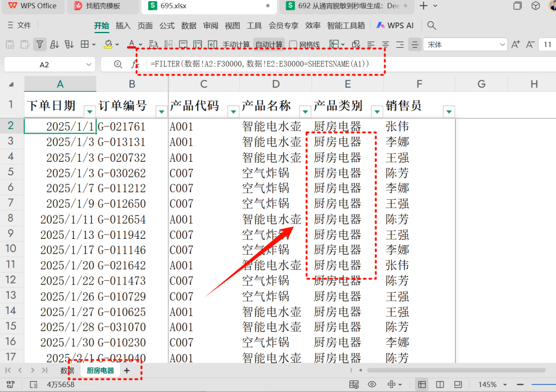Click the formula bar input field
Screen dimensions: 556x392
[351, 65]
